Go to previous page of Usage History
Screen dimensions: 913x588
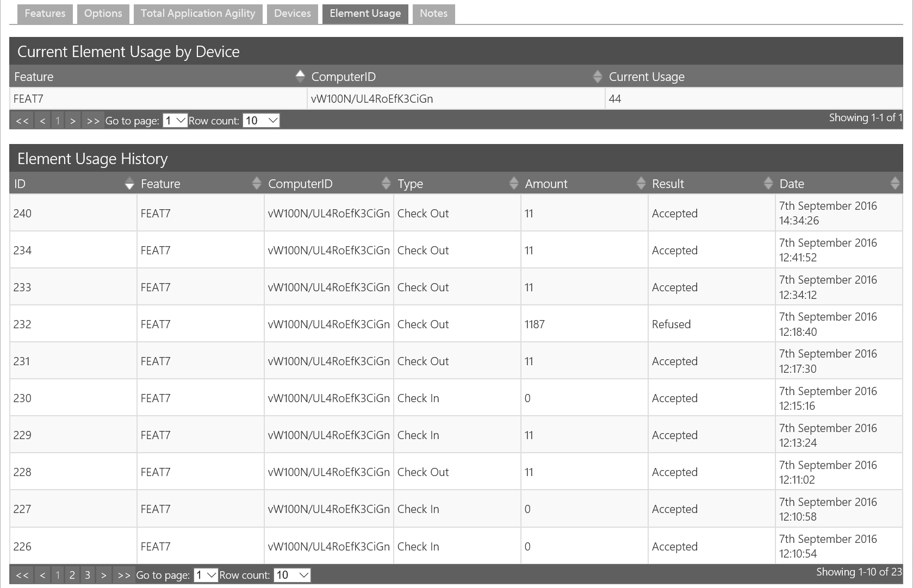coord(42,575)
